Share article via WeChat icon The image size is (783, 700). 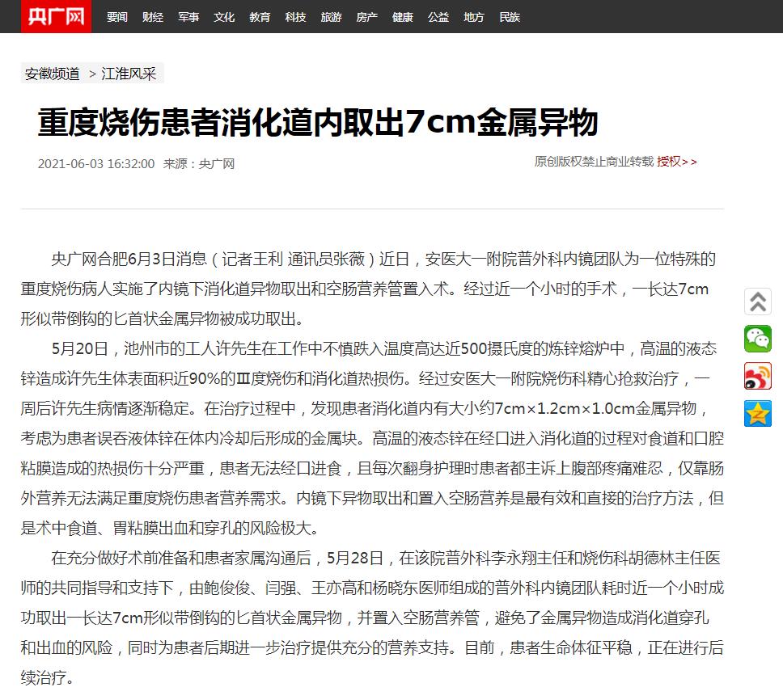pos(758,339)
